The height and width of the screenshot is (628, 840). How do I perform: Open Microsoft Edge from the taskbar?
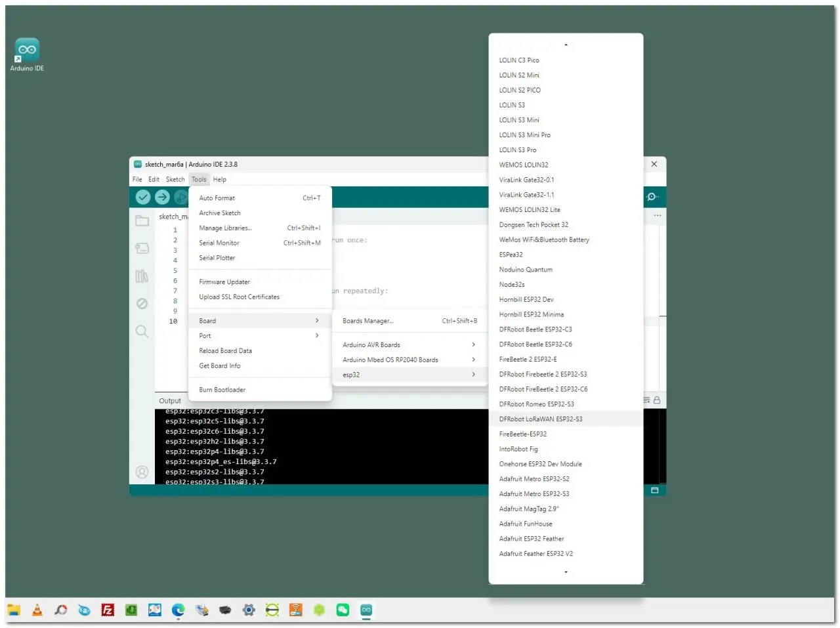click(x=178, y=610)
